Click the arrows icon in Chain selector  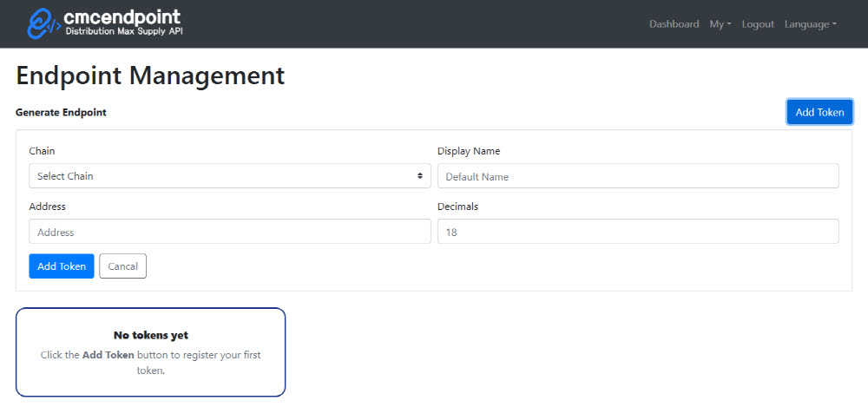[x=420, y=176]
